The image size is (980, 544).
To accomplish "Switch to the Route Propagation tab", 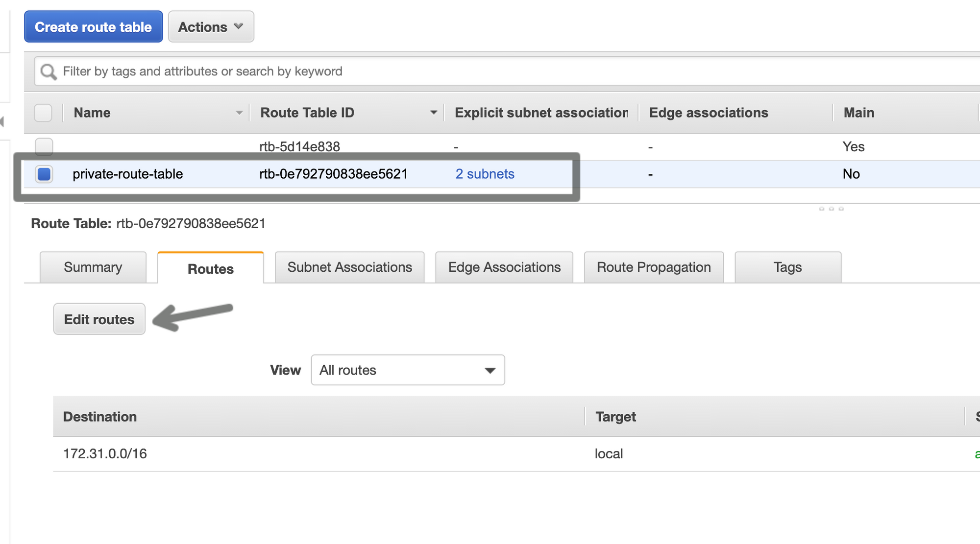I will coord(654,267).
